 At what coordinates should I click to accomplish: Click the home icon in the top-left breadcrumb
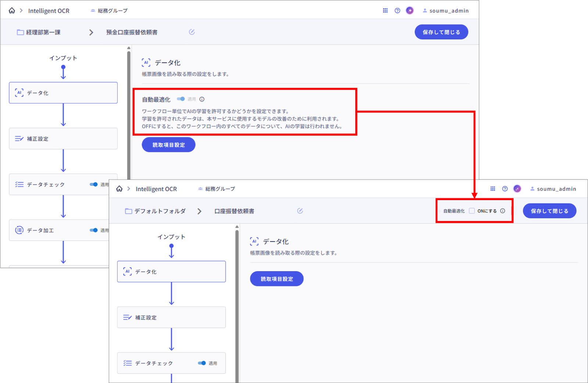click(x=12, y=11)
